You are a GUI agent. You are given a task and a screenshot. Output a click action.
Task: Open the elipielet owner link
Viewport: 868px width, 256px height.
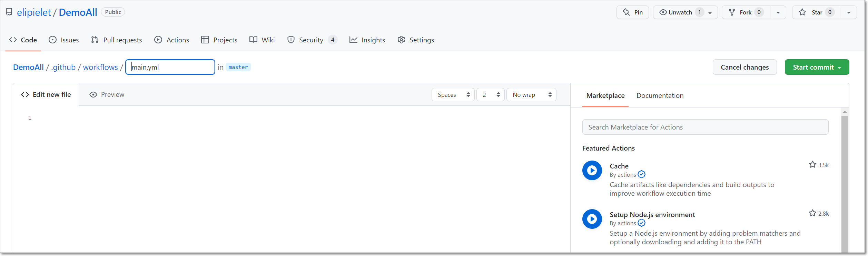point(34,12)
